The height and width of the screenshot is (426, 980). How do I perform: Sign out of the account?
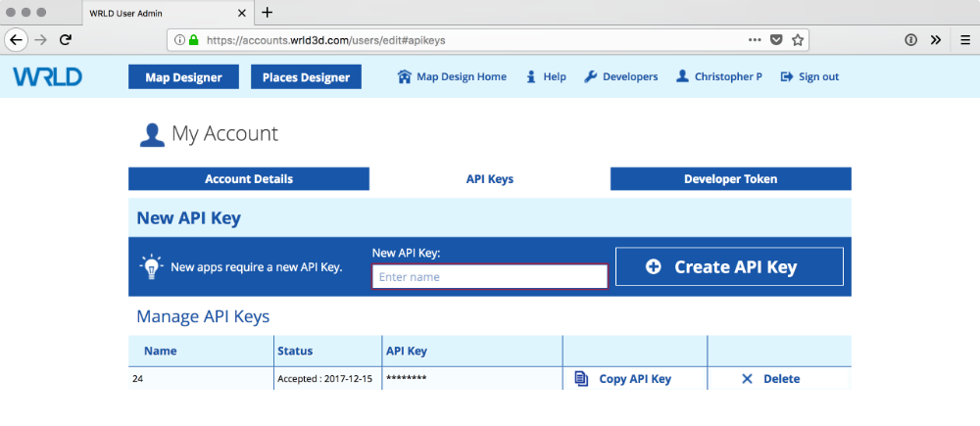click(x=818, y=76)
